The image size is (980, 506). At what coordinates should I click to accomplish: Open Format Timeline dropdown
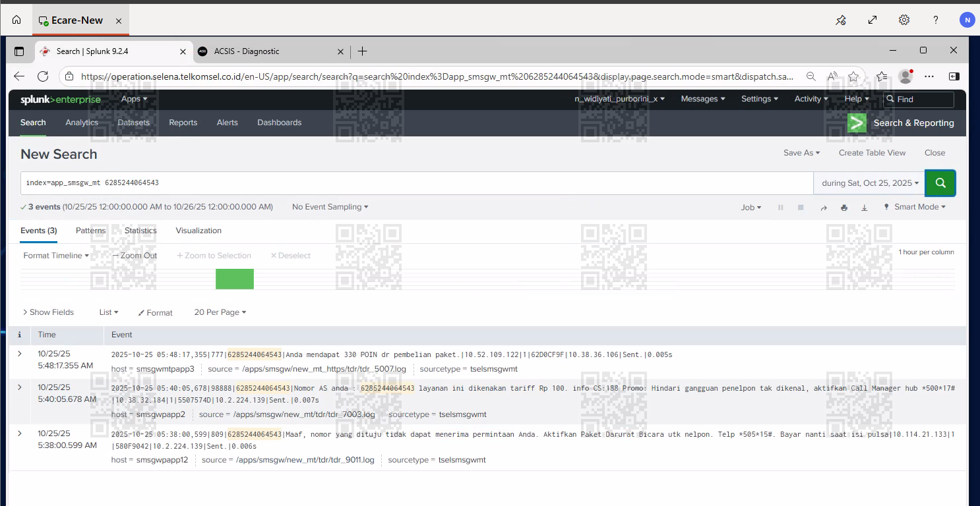56,256
